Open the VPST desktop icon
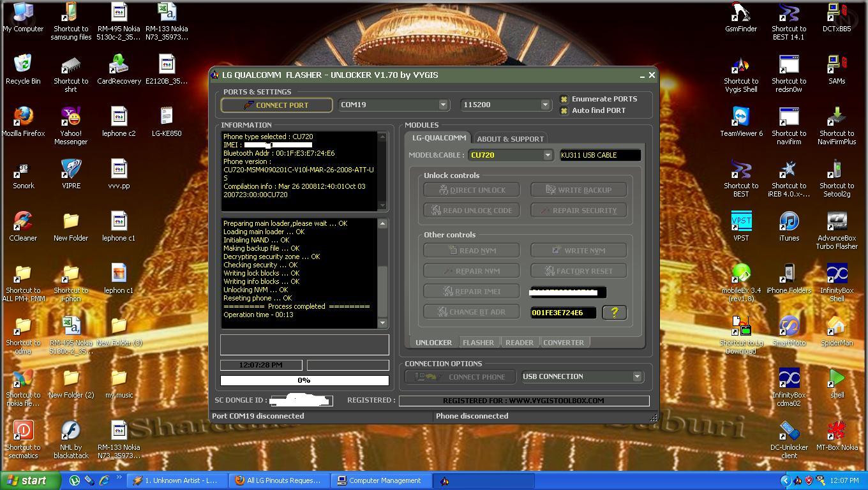Viewport: 868px width, 490px height. click(741, 226)
